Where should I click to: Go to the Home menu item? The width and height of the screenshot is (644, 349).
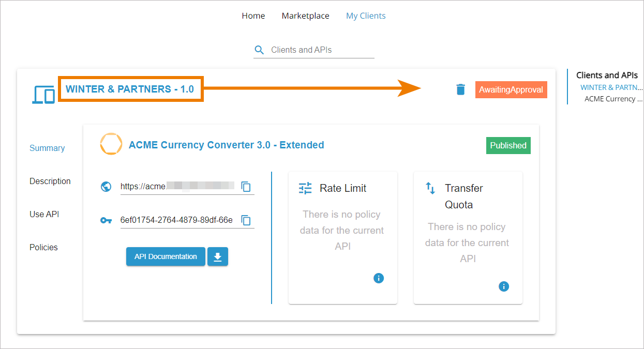[x=253, y=16]
